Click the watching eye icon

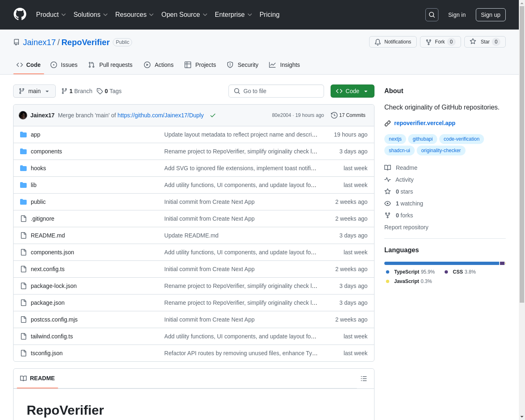pyautogui.click(x=388, y=203)
